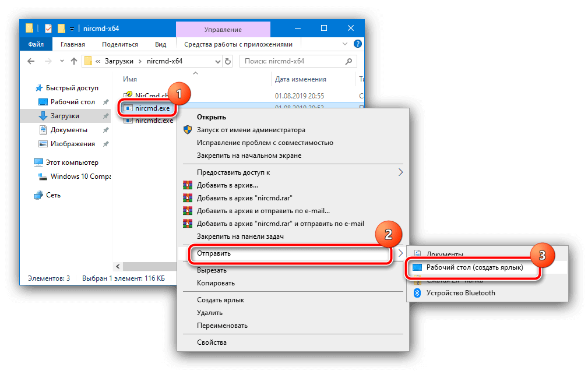
Task: Click the Forward navigation arrow
Action: [x=48, y=61]
